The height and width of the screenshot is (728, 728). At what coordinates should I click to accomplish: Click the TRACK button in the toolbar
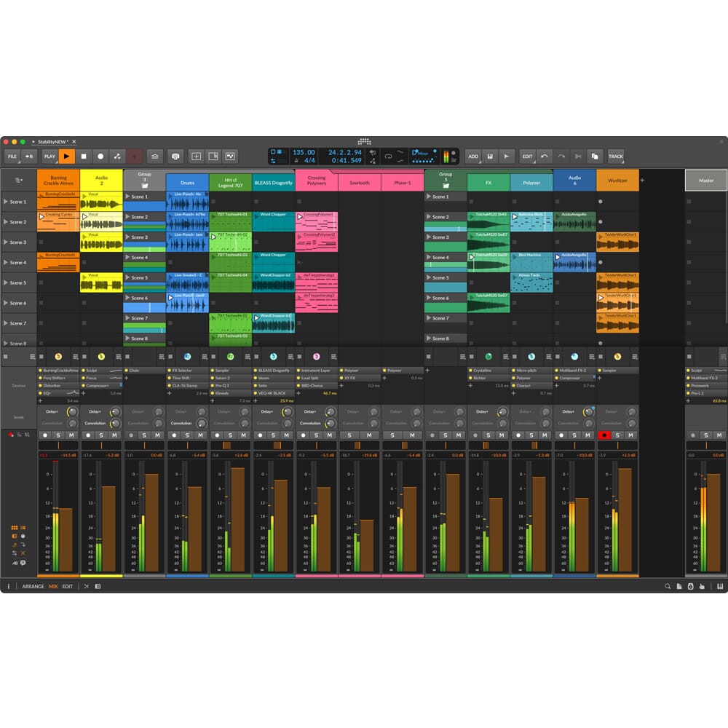(x=616, y=156)
